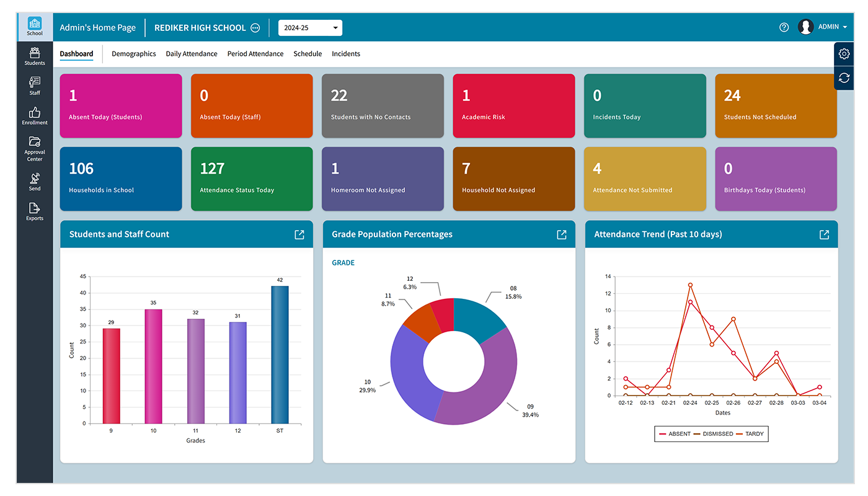The width and height of the screenshot is (868, 496).
Task: Open the Exports section
Action: (34, 211)
